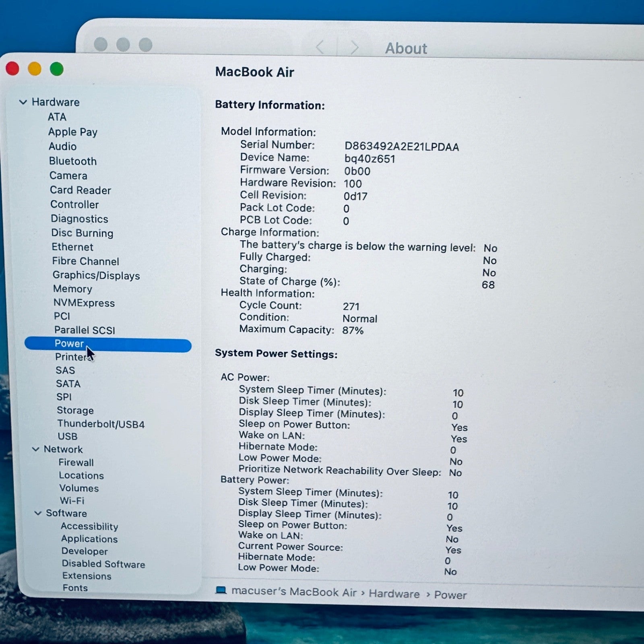Viewport: 644px width, 644px height.
Task: Open Extensions under Software
Action: pos(87,576)
